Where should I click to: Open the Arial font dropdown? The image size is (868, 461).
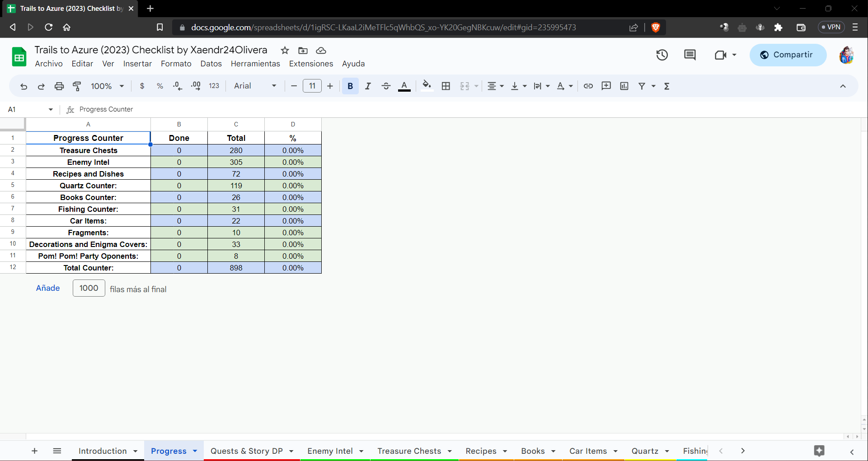tap(255, 86)
